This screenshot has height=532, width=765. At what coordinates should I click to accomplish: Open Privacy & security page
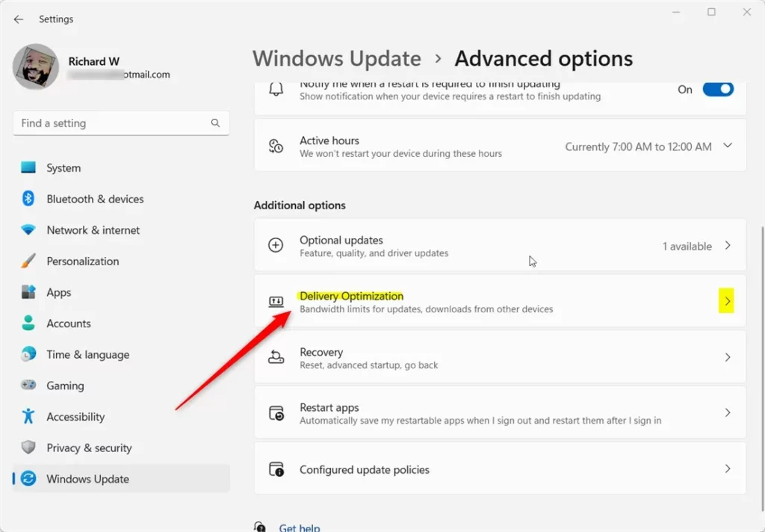point(121,448)
